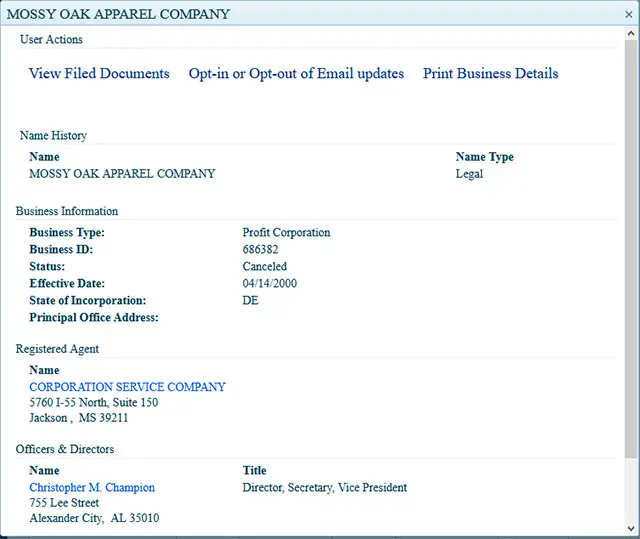The image size is (640, 539).
Task: Select the Alexander City, AL 35010 line
Action: [x=94, y=518]
